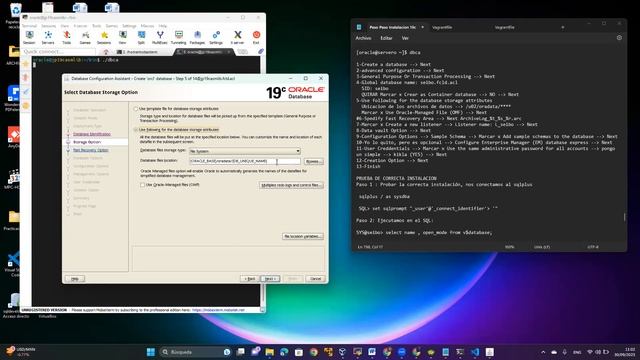Click the paperclip icon beside MobaXterm tabs

pyautogui.click(x=260, y=51)
